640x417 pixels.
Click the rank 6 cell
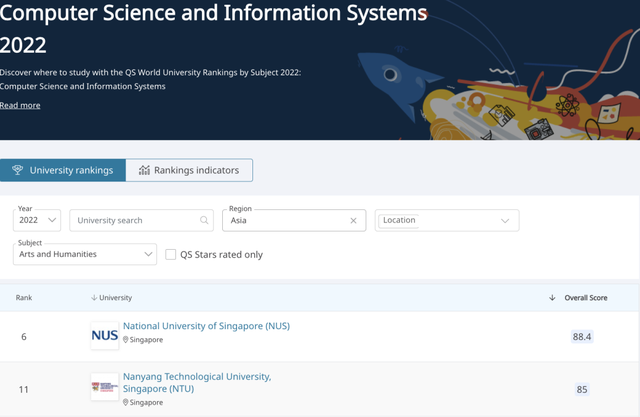click(24, 337)
